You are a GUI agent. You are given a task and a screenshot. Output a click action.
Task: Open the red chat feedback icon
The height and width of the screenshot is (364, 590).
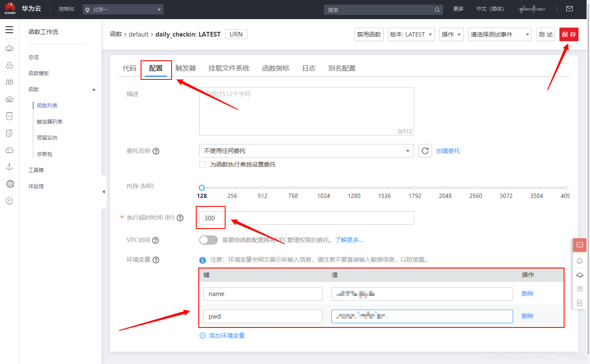580,245
